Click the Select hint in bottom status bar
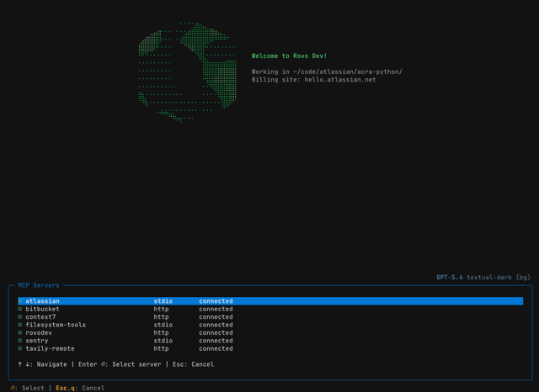This screenshot has width=539, height=392. pos(27,388)
